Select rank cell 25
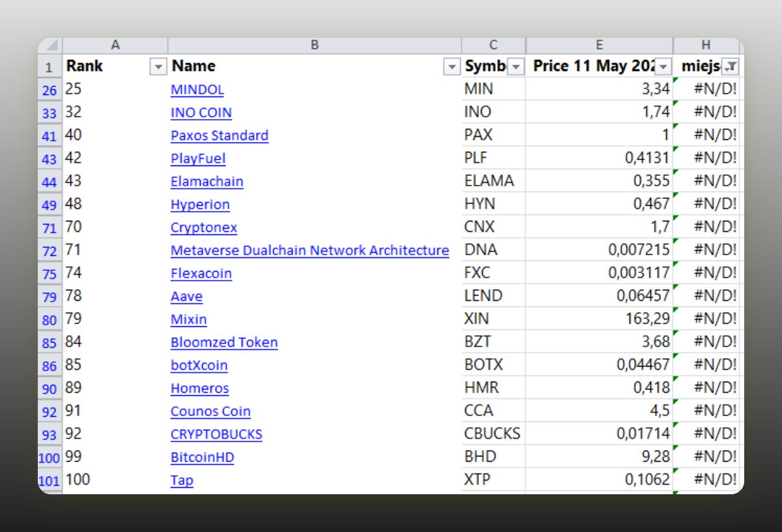782x532 pixels. 115,90
